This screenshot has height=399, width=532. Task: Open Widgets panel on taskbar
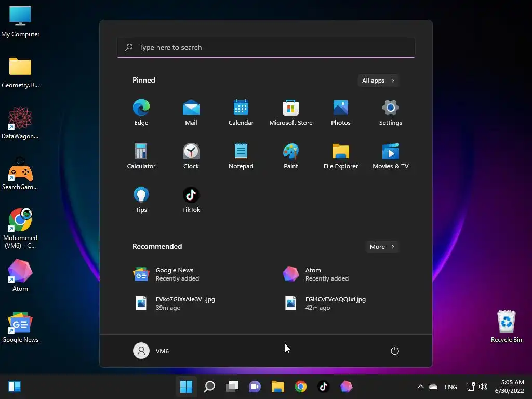click(x=15, y=387)
